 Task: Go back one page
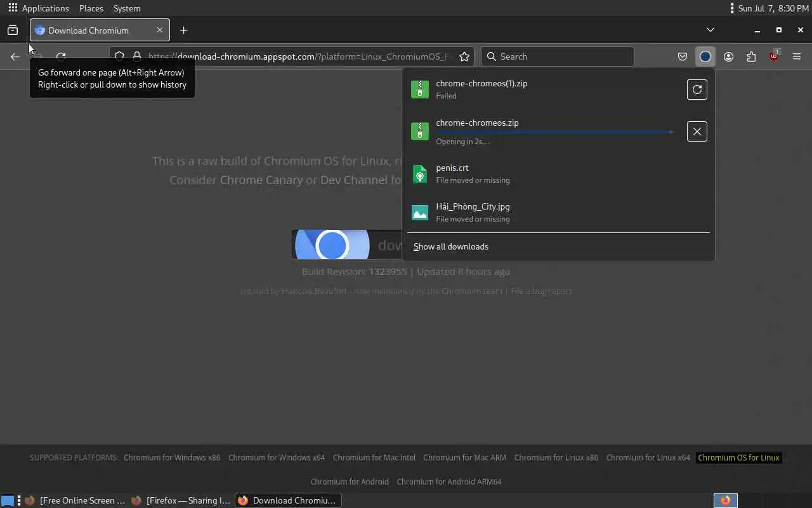tap(15, 57)
